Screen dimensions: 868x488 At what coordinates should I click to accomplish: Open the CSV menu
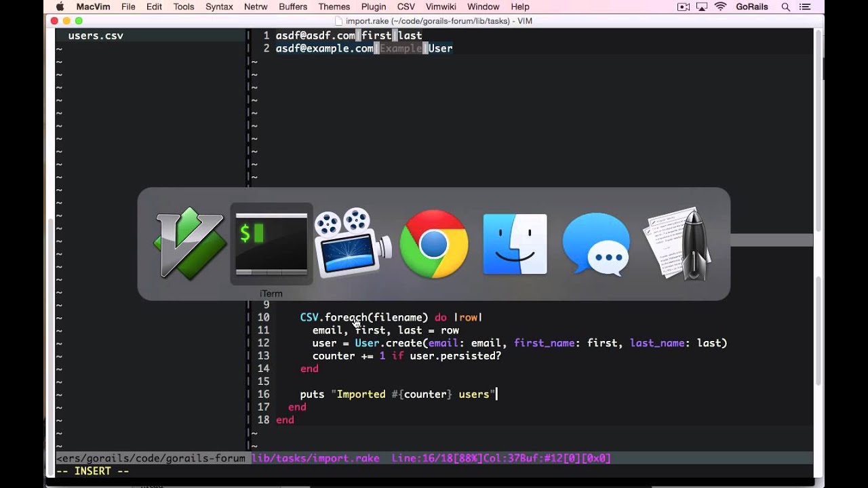(406, 7)
